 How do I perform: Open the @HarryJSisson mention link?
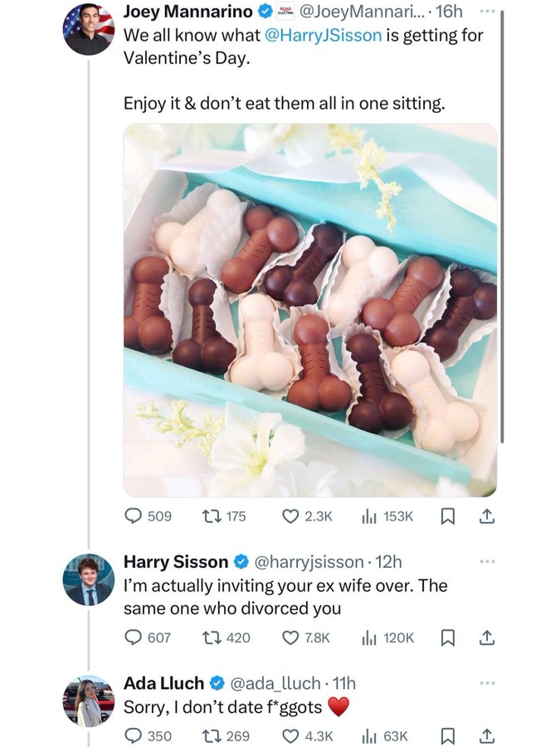pyautogui.click(x=323, y=35)
